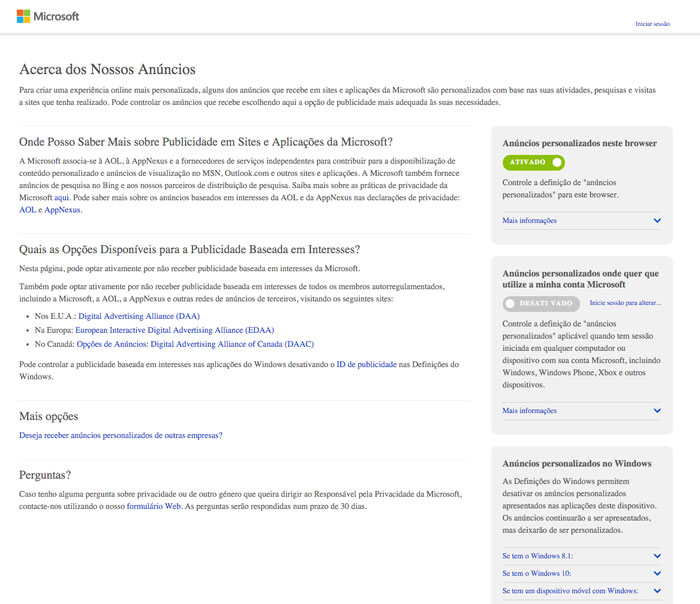
Task: Open the 'ID de publicidade' link
Action: [x=366, y=364]
